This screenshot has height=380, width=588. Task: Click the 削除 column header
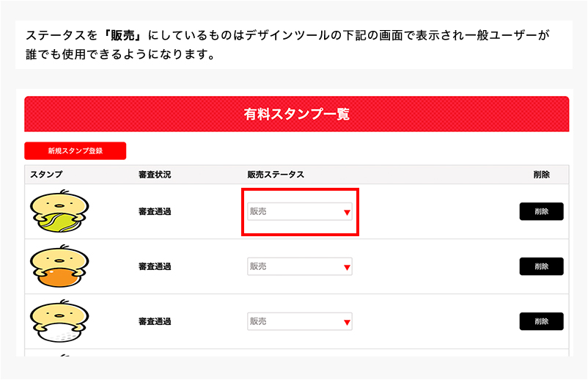point(541,175)
